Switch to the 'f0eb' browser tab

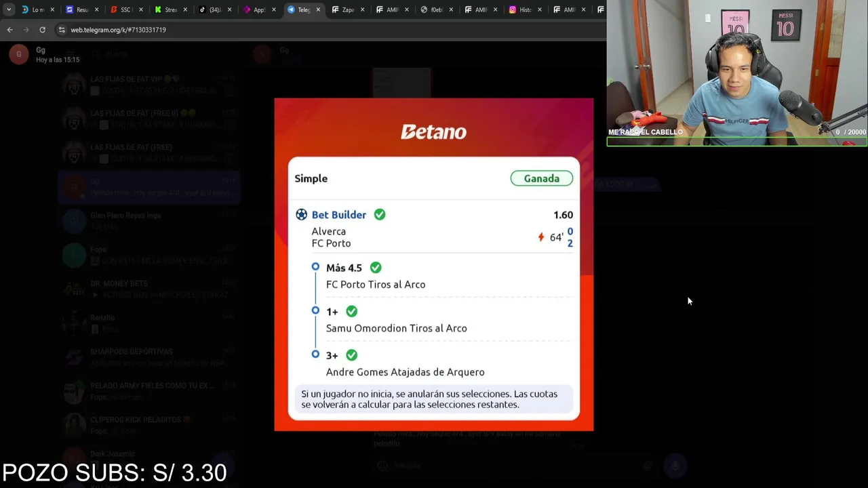[435, 9]
